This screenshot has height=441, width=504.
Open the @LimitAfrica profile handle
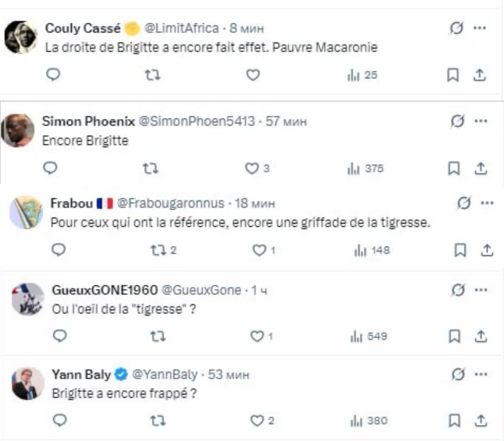click(182, 28)
